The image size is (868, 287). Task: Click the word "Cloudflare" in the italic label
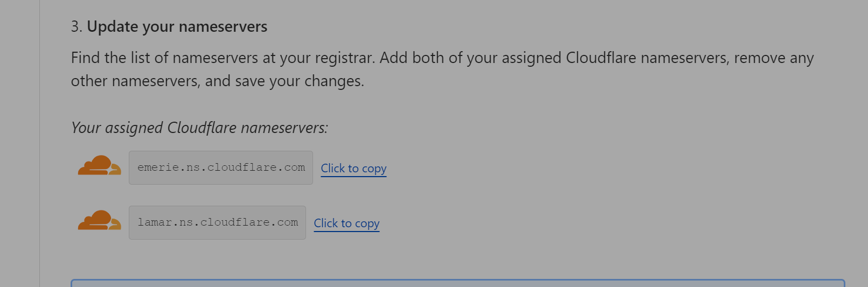tap(202, 128)
